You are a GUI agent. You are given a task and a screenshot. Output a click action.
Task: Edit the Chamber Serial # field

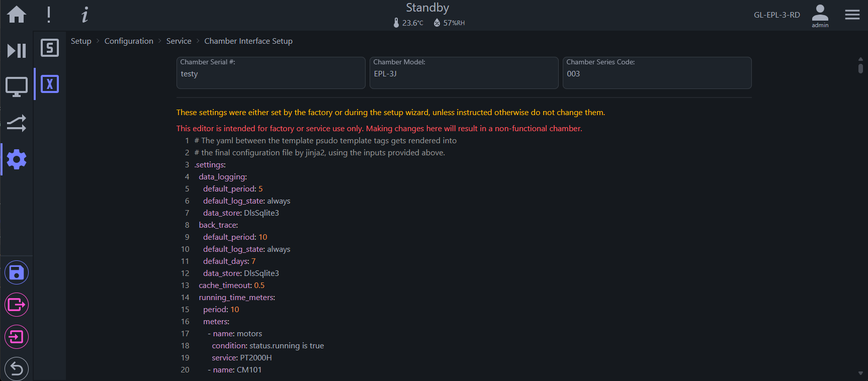(x=271, y=73)
